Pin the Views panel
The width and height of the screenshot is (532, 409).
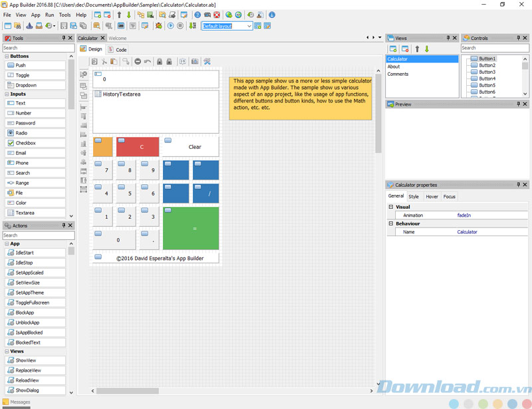coord(448,37)
